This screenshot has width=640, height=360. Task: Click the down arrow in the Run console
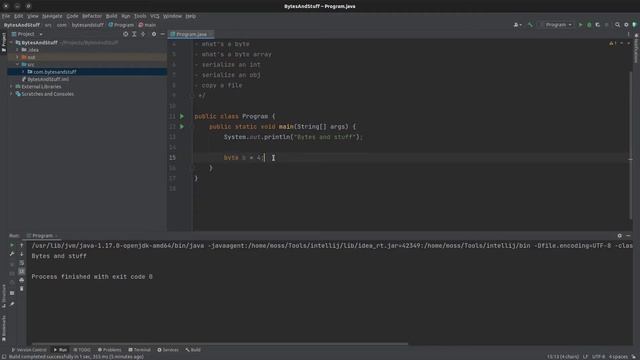[x=22, y=254]
